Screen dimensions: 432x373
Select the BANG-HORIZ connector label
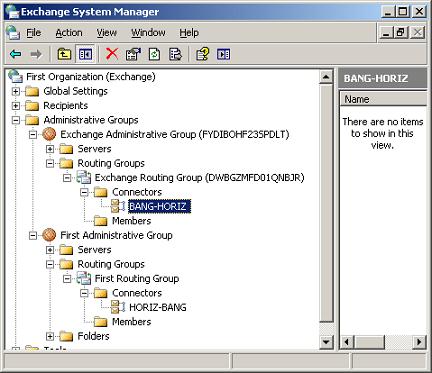pos(159,207)
